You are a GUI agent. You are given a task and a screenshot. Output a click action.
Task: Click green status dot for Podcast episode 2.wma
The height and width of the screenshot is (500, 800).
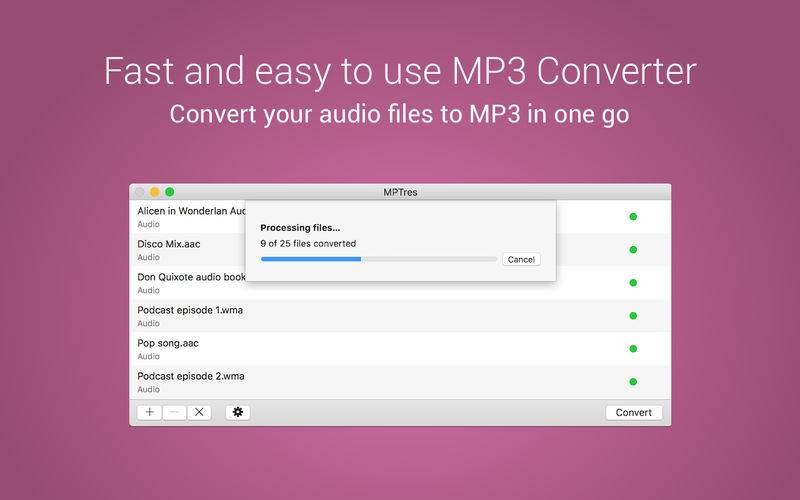[x=633, y=382]
